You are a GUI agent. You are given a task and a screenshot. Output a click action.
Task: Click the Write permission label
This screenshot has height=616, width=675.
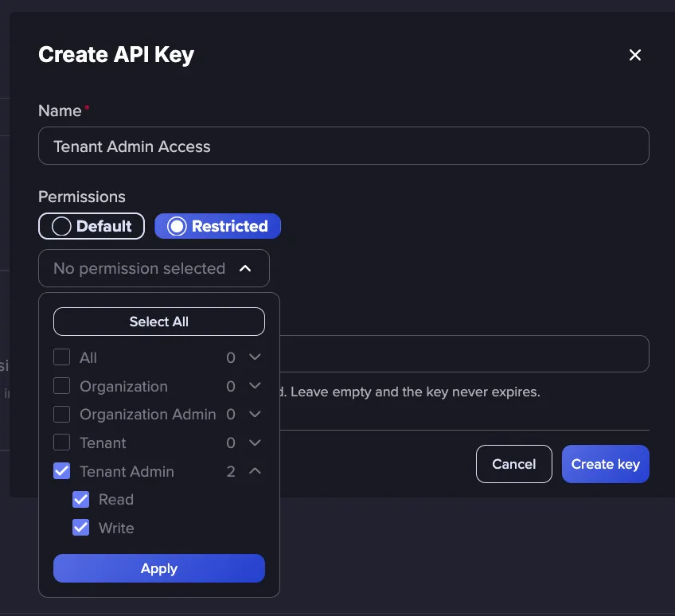pos(116,528)
